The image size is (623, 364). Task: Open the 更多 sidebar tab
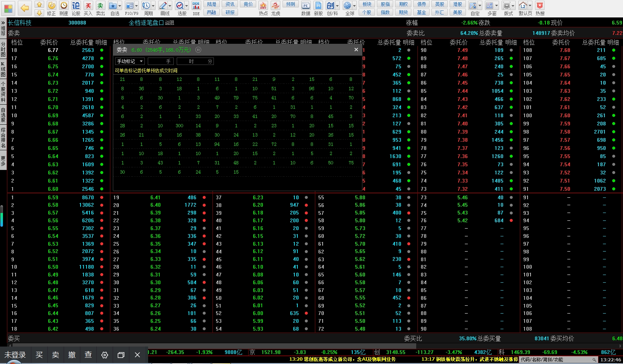3,160
